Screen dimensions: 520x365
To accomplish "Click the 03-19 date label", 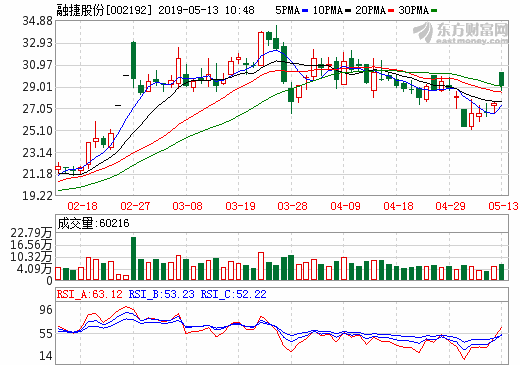I will pyautogui.click(x=240, y=206).
